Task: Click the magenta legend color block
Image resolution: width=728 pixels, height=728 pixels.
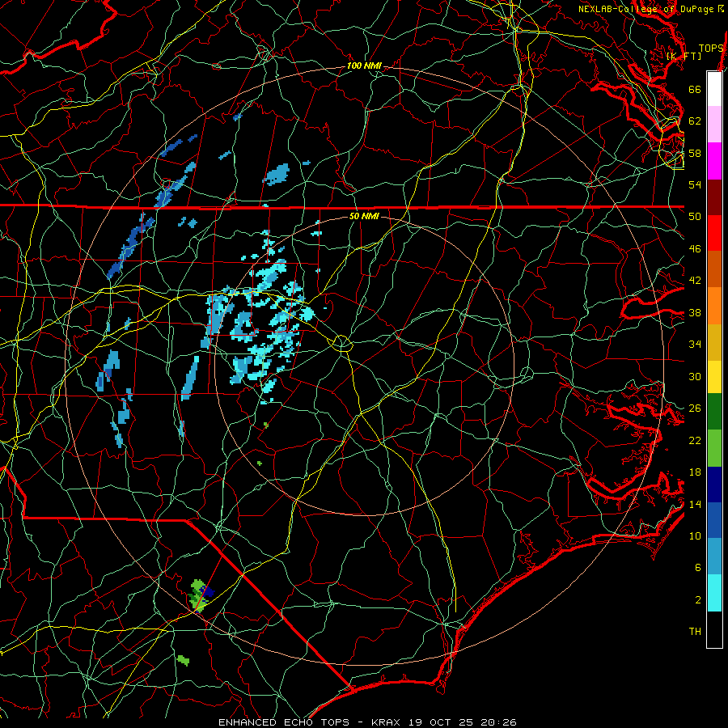Action: click(x=714, y=161)
